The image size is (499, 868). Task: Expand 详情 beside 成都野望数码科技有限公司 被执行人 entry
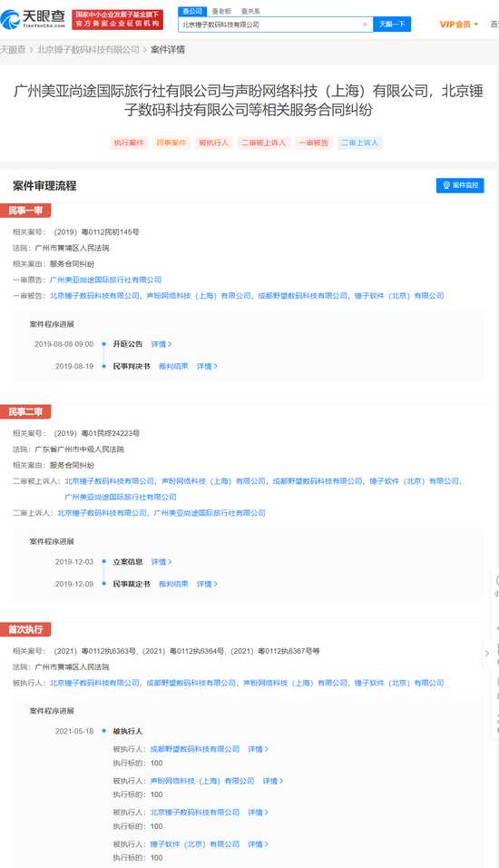(x=259, y=749)
